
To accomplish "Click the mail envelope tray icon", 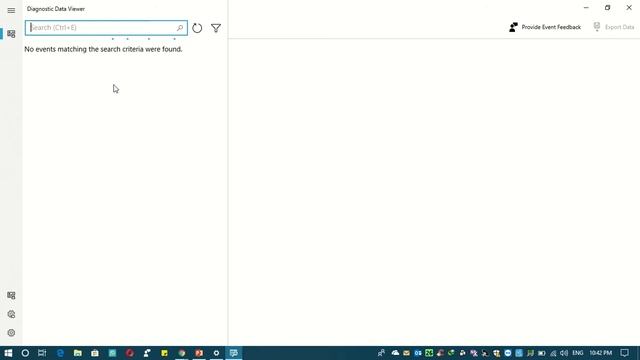I will tap(406, 353).
